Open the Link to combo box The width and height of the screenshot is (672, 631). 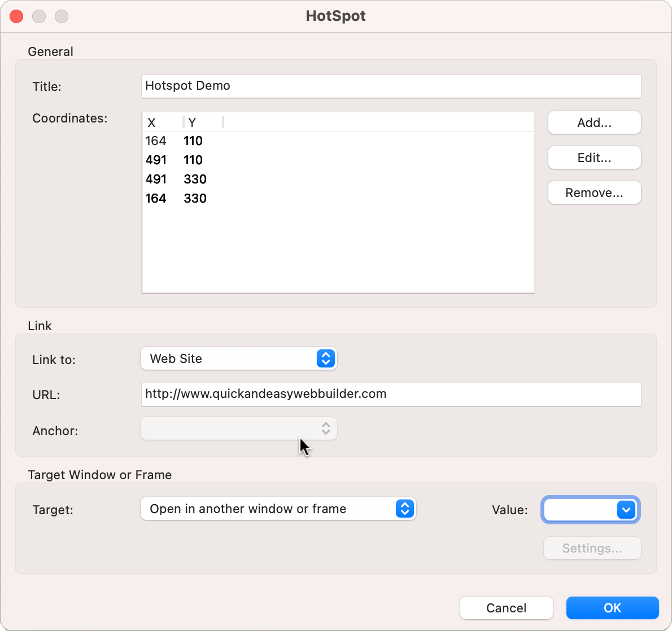tap(237, 358)
